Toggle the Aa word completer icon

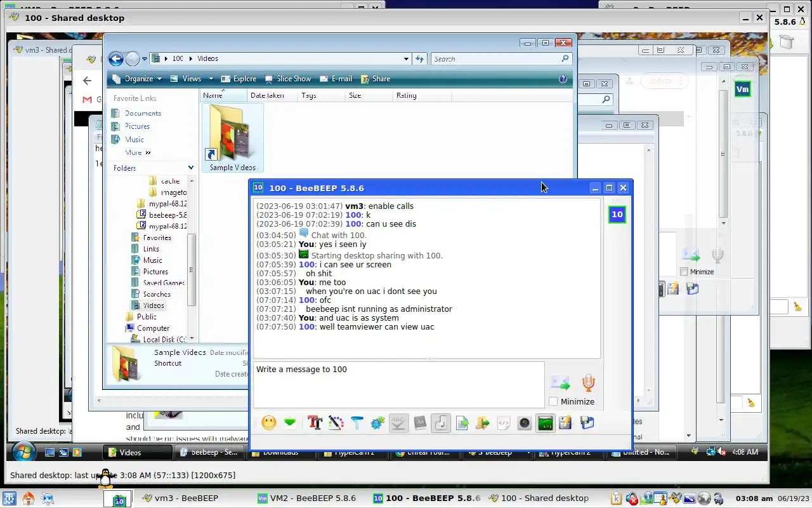(419, 422)
